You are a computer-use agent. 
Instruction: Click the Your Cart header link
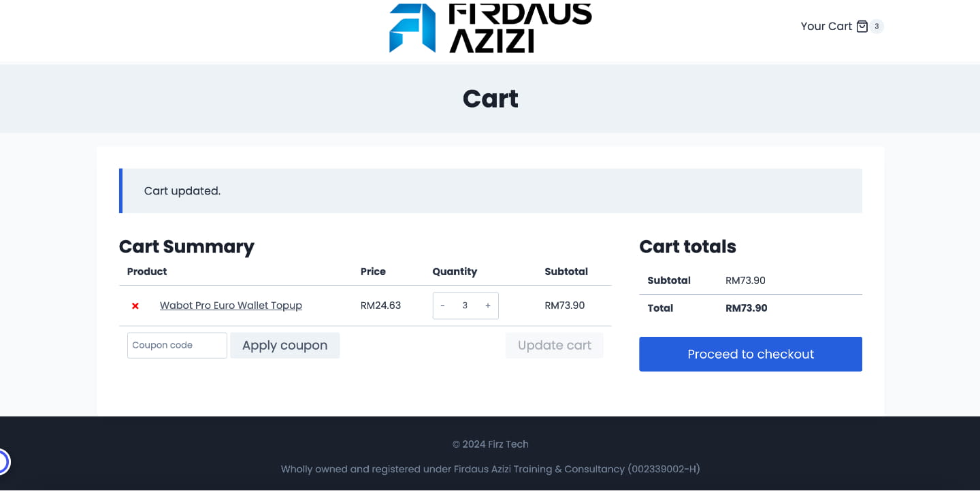[826, 26]
